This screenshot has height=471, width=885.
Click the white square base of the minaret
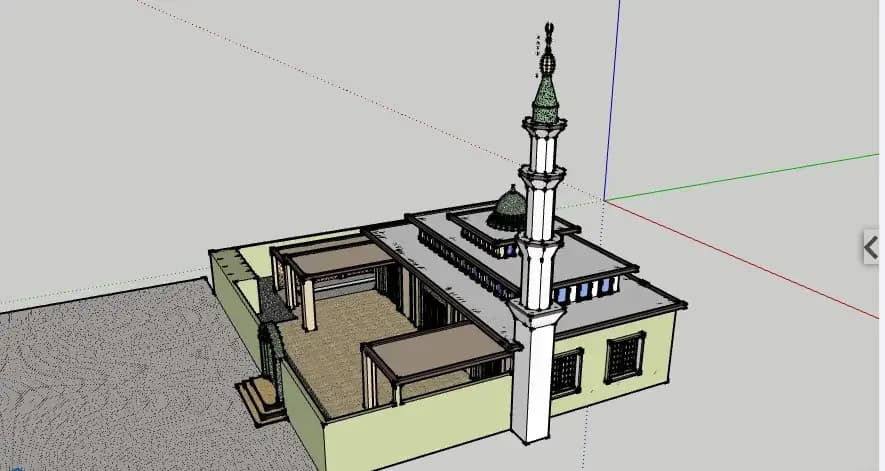click(532, 373)
